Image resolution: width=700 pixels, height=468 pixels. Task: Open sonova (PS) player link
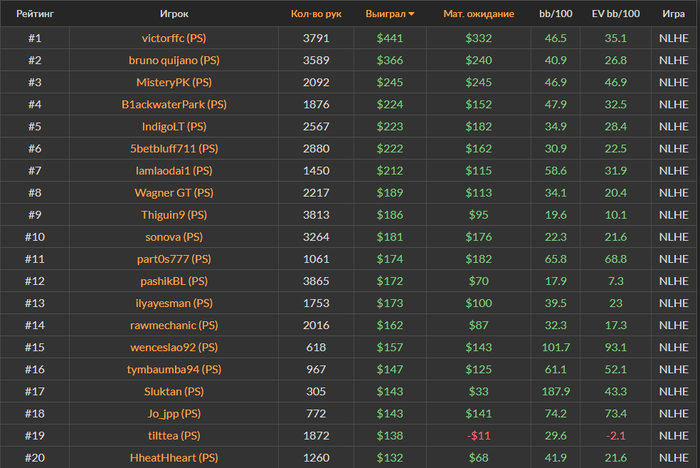coord(174,236)
